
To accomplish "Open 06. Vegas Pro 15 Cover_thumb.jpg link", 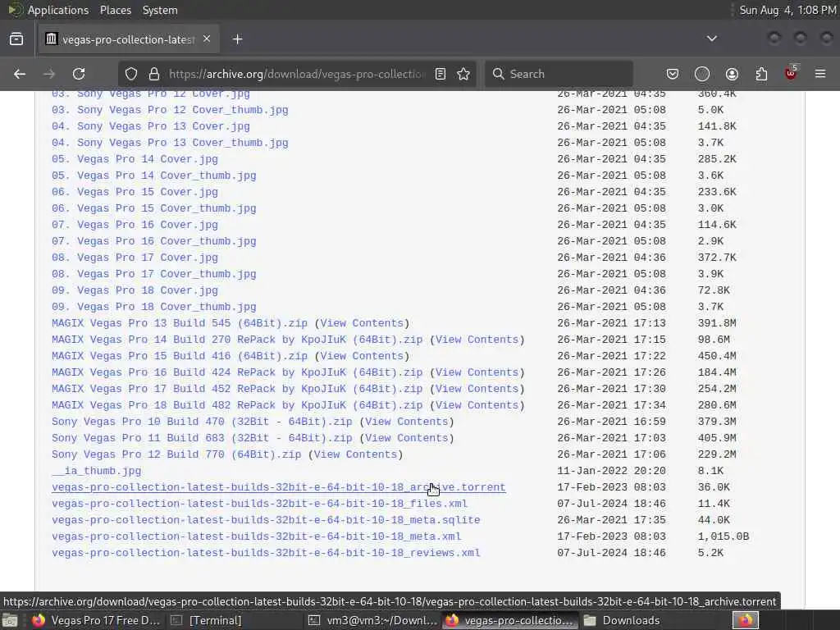I will [153, 208].
